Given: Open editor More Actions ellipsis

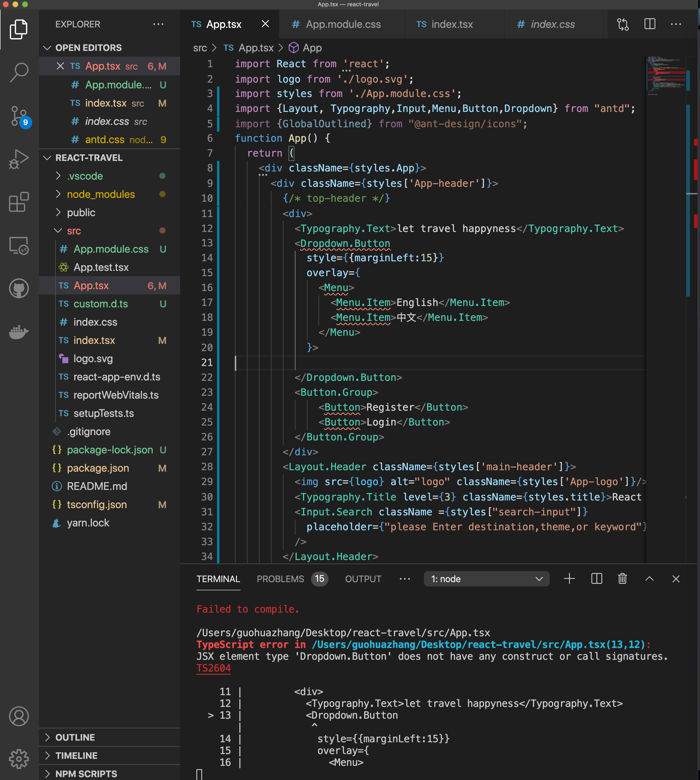Looking at the screenshot, I should click(x=676, y=24).
